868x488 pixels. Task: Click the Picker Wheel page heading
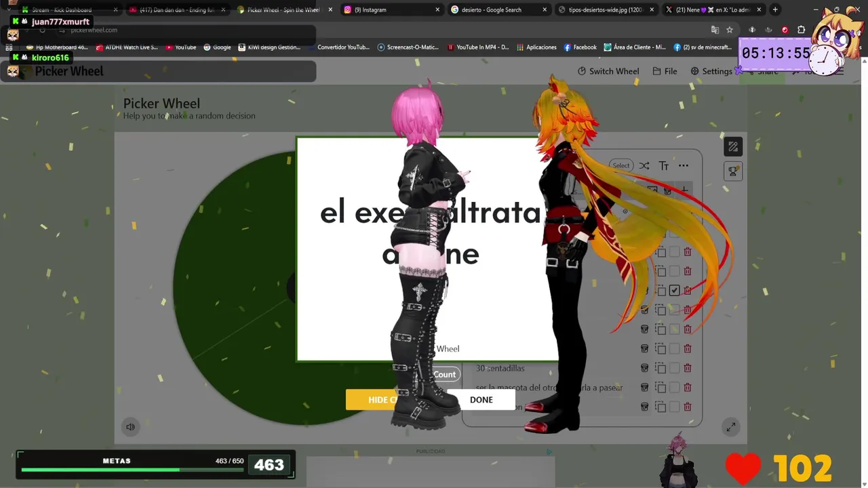click(161, 104)
